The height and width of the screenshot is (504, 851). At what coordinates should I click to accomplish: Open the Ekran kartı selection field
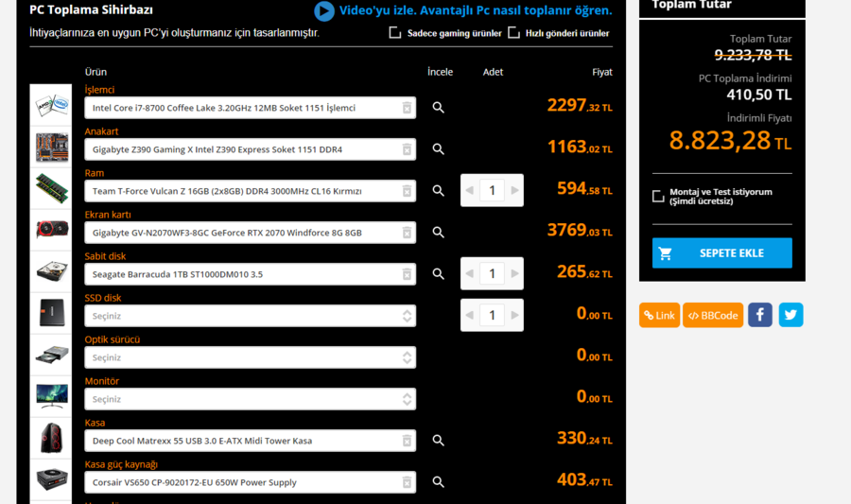[x=251, y=233]
